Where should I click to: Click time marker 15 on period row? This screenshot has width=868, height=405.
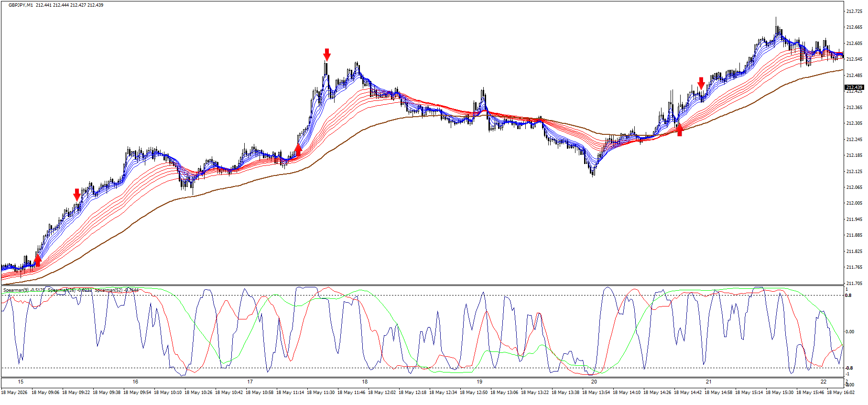(x=21, y=382)
